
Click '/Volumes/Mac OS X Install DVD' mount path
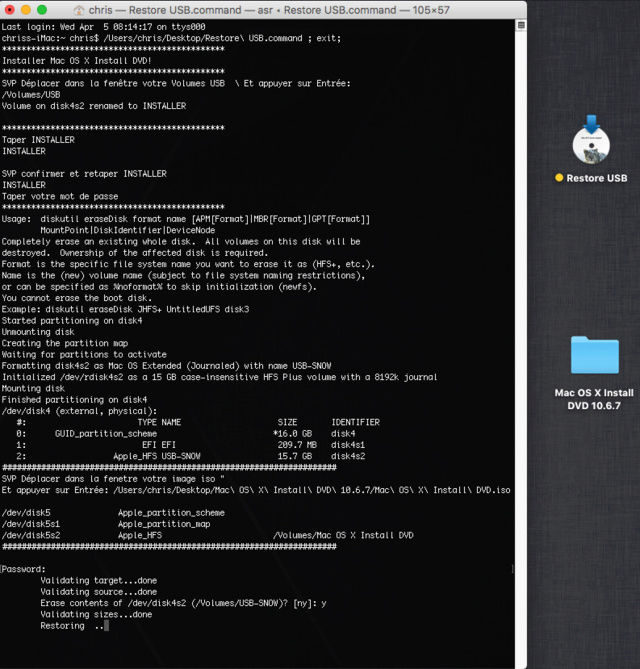(343, 535)
